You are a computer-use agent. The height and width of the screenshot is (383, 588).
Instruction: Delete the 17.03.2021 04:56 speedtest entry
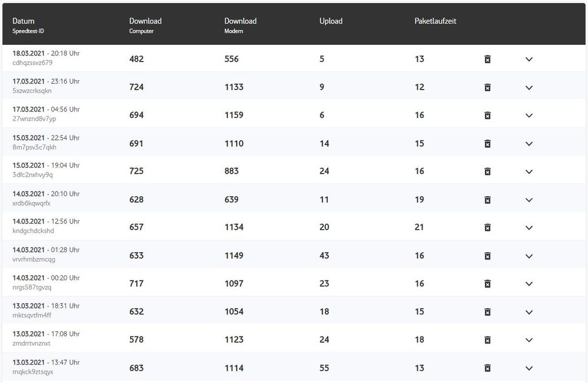click(x=487, y=115)
